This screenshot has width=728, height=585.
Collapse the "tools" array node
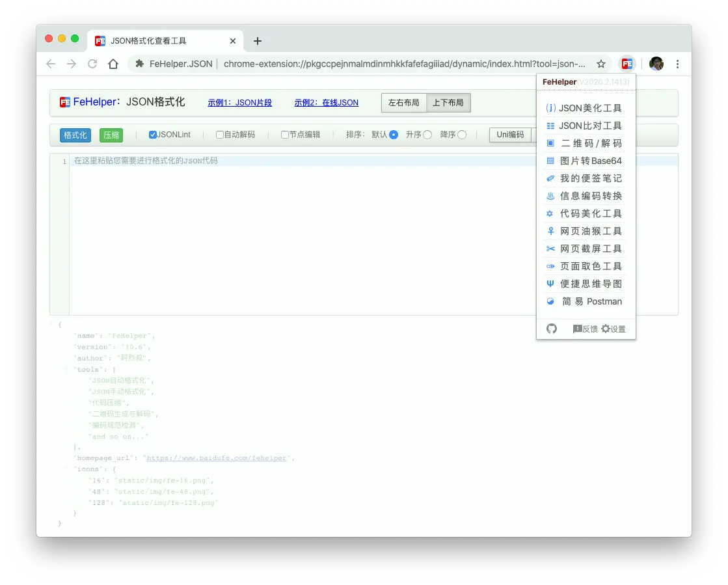tap(66, 370)
